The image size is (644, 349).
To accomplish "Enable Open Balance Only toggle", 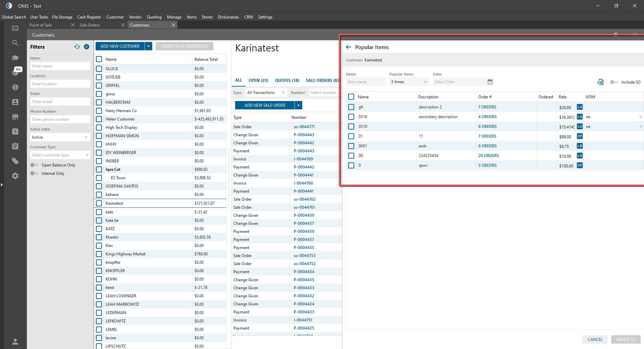I will click(34, 165).
